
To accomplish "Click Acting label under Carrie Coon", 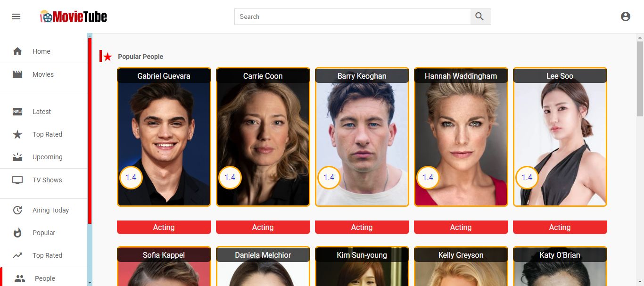I will [x=263, y=227].
